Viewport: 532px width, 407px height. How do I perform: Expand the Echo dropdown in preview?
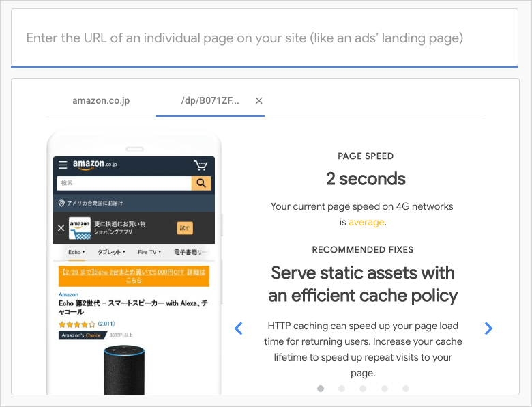tap(76, 252)
